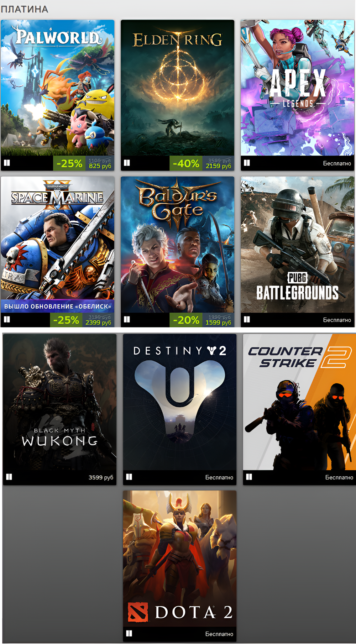Click Windows icon under Space Marine 2

(x=7, y=319)
